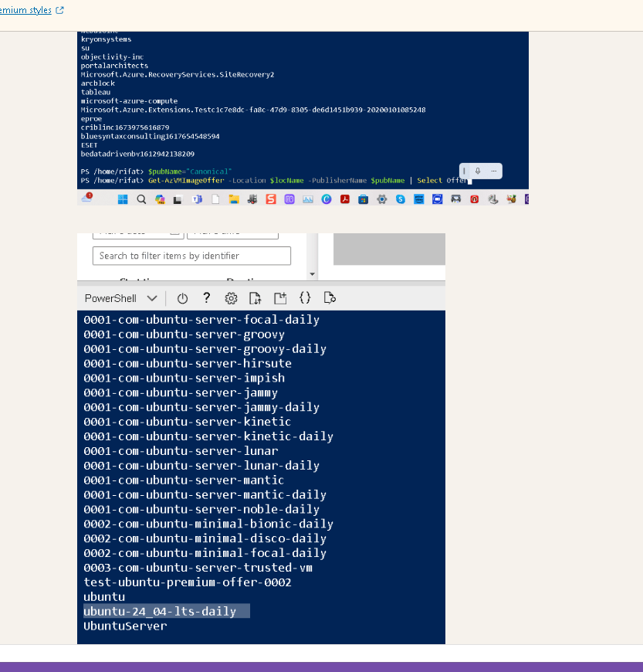Click 0001-com-ubuntu-server-groovy-daily line
Image resolution: width=643 pixels, height=672 pixels.
(205, 349)
